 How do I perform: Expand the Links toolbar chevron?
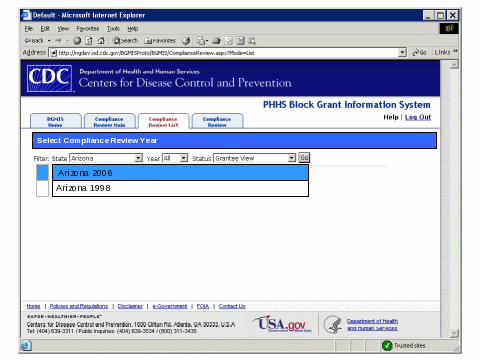pos(455,51)
